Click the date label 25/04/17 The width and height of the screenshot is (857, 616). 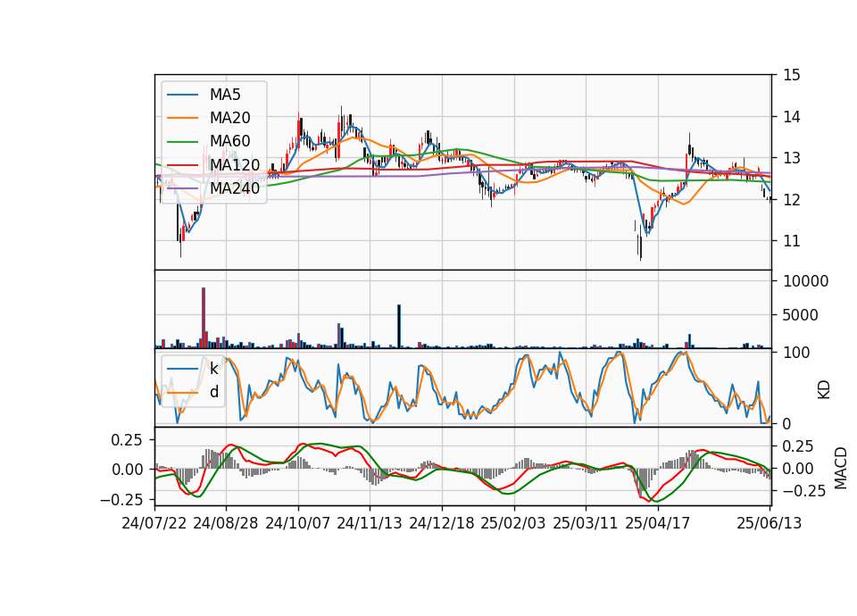coord(658,523)
